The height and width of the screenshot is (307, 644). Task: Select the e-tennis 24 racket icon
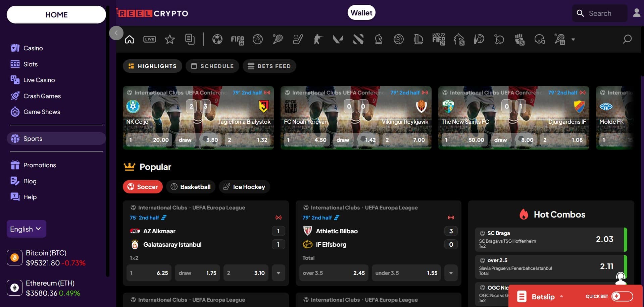point(560,40)
